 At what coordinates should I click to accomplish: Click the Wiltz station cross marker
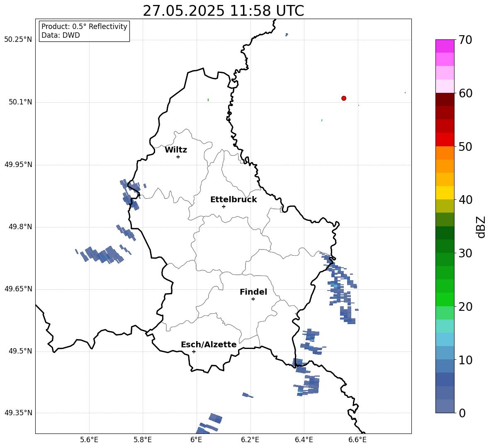click(178, 157)
